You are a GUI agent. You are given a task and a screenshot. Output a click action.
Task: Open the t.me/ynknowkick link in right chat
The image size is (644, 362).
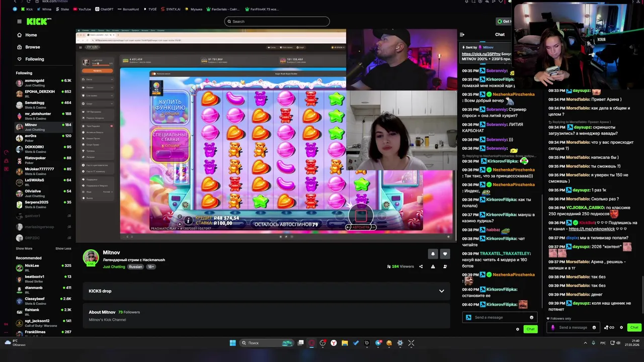click(592, 229)
